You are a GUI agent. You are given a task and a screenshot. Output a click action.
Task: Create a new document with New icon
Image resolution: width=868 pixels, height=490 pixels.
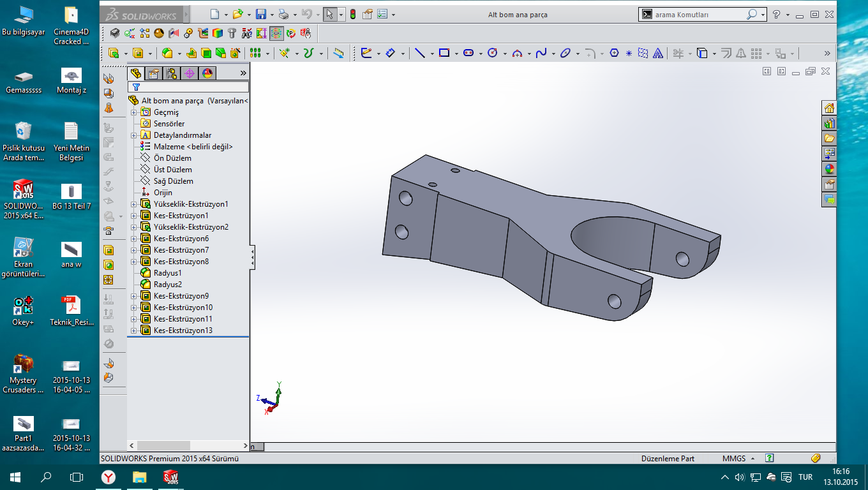(x=214, y=14)
